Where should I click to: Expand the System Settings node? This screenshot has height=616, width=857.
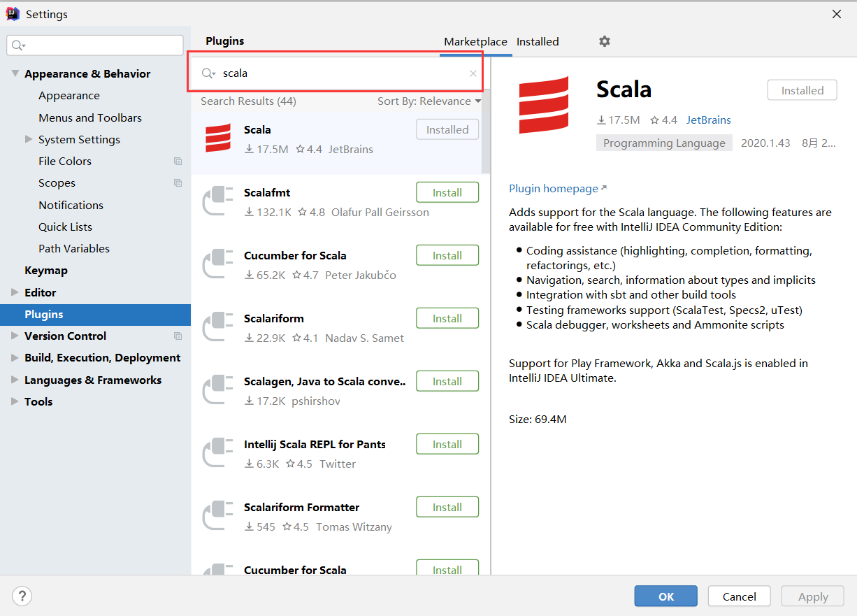(x=29, y=139)
